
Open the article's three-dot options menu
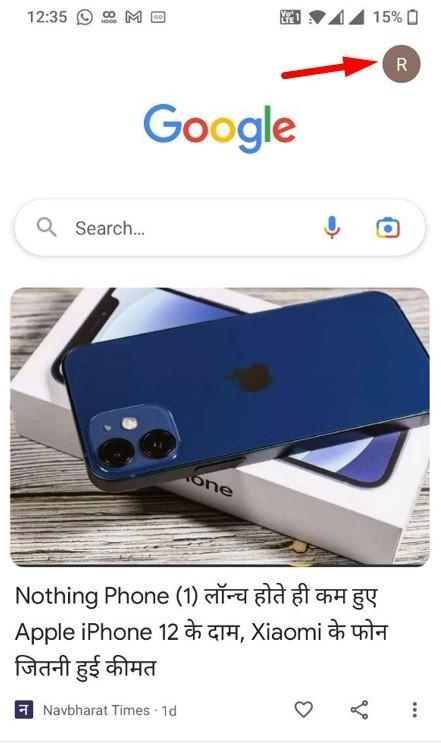(x=414, y=710)
